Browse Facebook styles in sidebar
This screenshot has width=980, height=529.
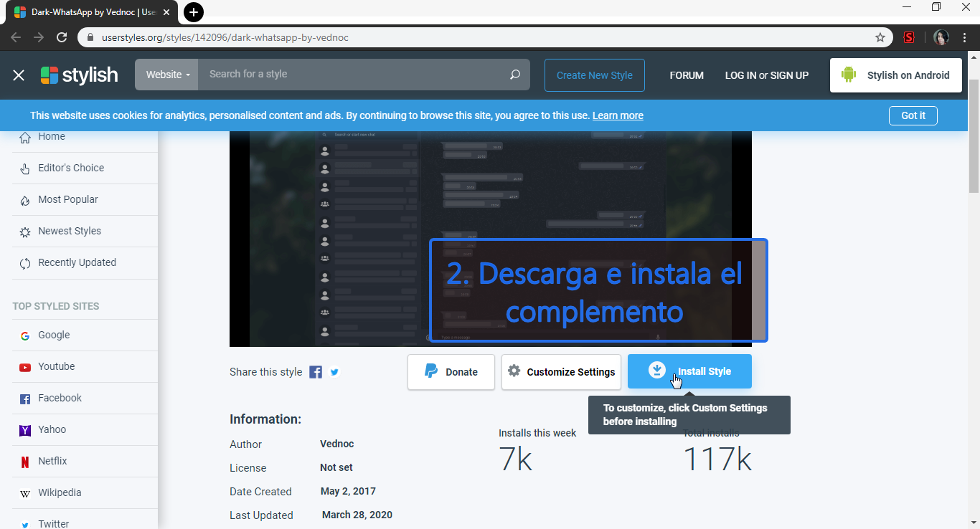click(x=60, y=398)
